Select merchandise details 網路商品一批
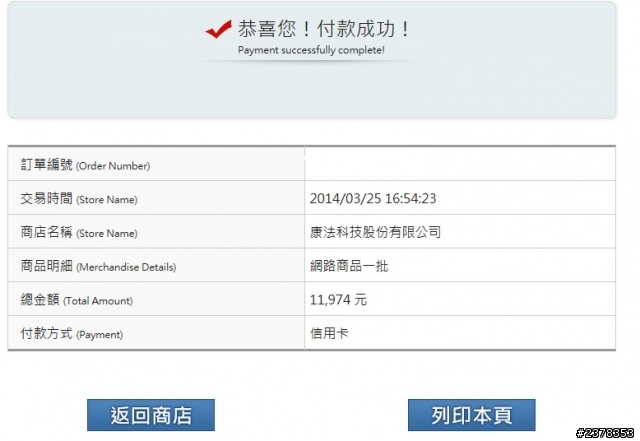The image size is (640, 441). point(349,266)
